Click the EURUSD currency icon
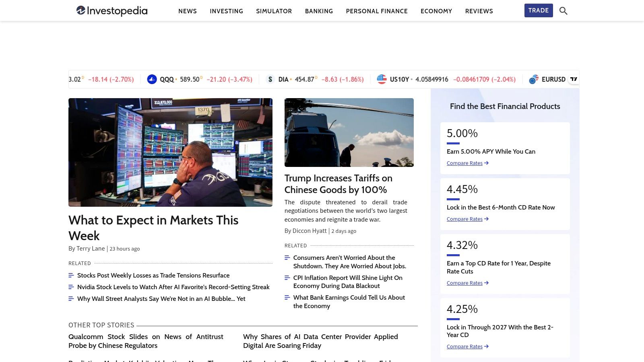Screen dimensions: 644x362 (534, 79)
